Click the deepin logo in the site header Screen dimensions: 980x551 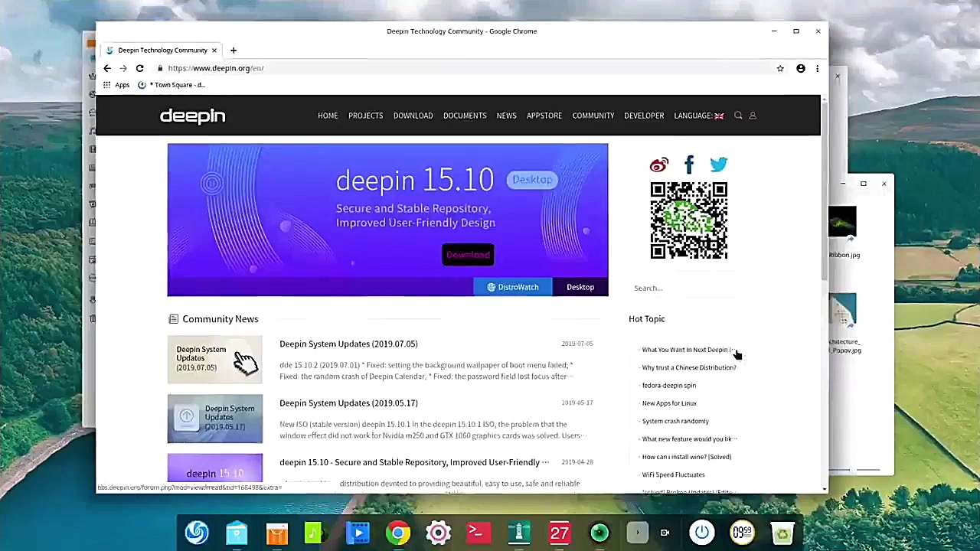click(192, 116)
